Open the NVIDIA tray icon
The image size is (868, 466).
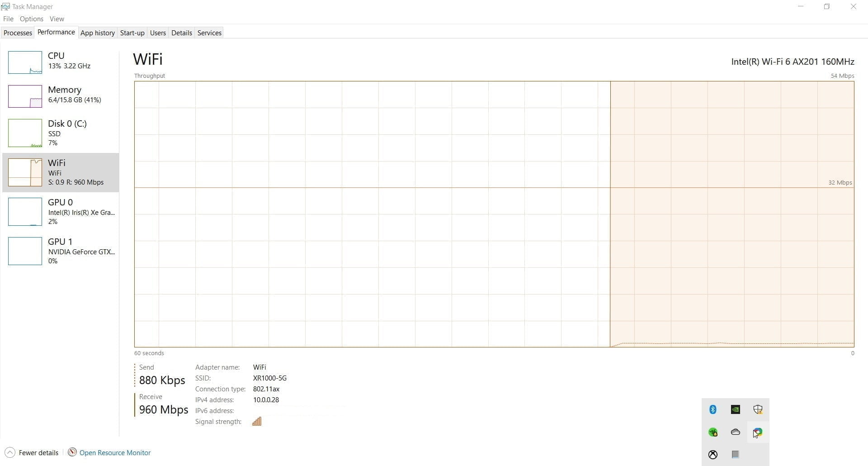[x=736, y=409]
